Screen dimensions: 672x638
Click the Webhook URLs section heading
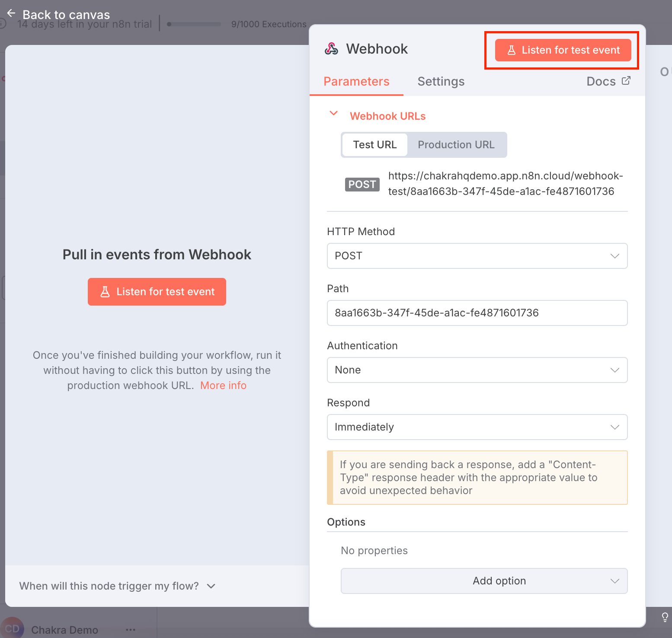pos(387,116)
